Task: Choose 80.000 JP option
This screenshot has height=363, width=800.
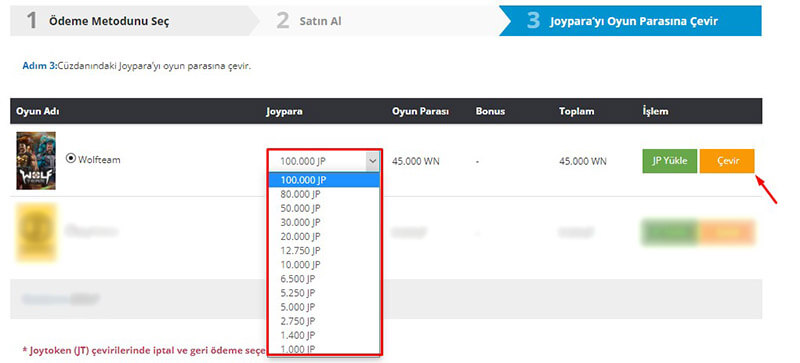Action: (323, 194)
